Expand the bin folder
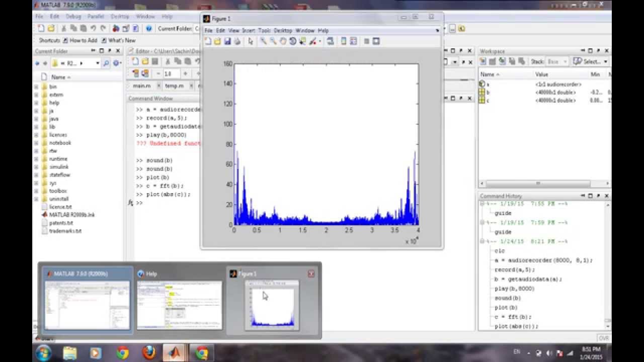Viewport: 644px width, 362px height. 36,86
